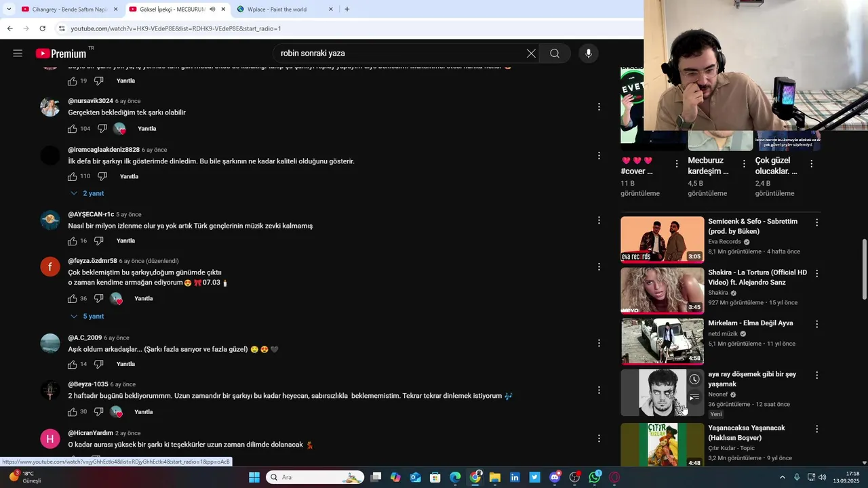Dislike the comment by @Beyza-1035

click(x=98, y=411)
